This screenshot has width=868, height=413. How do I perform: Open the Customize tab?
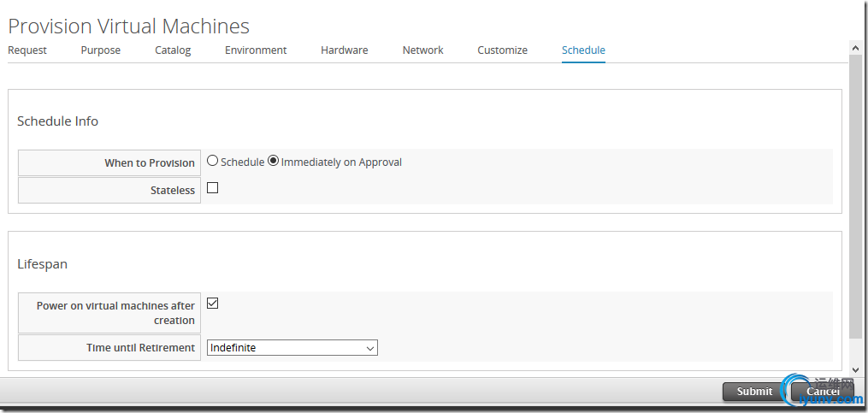[502, 50]
